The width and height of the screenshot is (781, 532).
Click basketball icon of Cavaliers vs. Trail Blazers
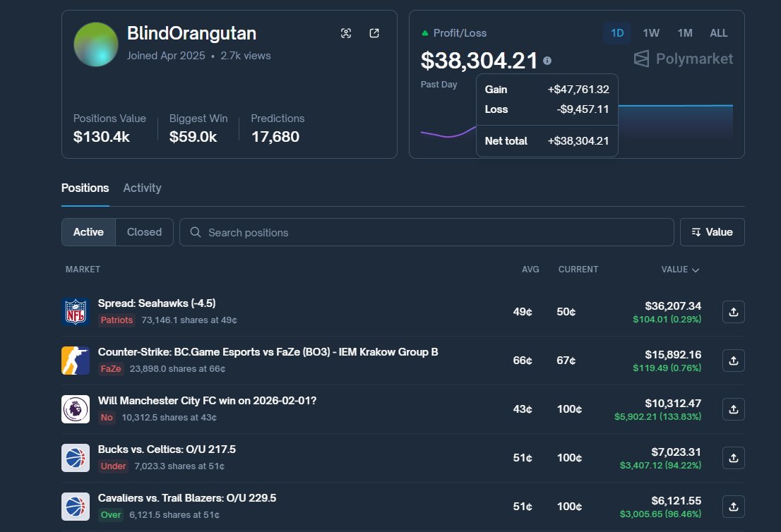point(76,507)
